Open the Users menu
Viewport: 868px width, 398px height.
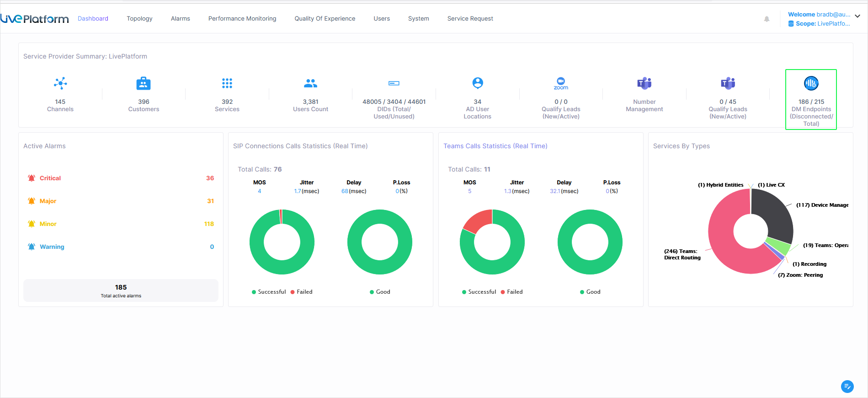(x=382, y=19)
